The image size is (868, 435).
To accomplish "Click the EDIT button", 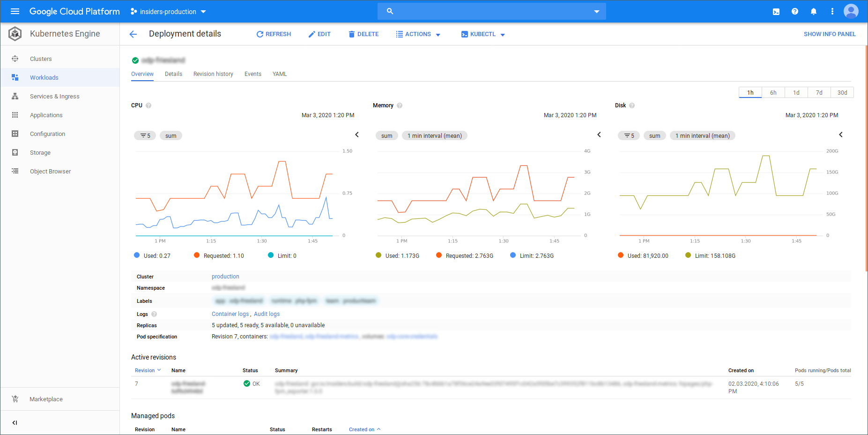I will pyautogui.click(x=319, y=34).
